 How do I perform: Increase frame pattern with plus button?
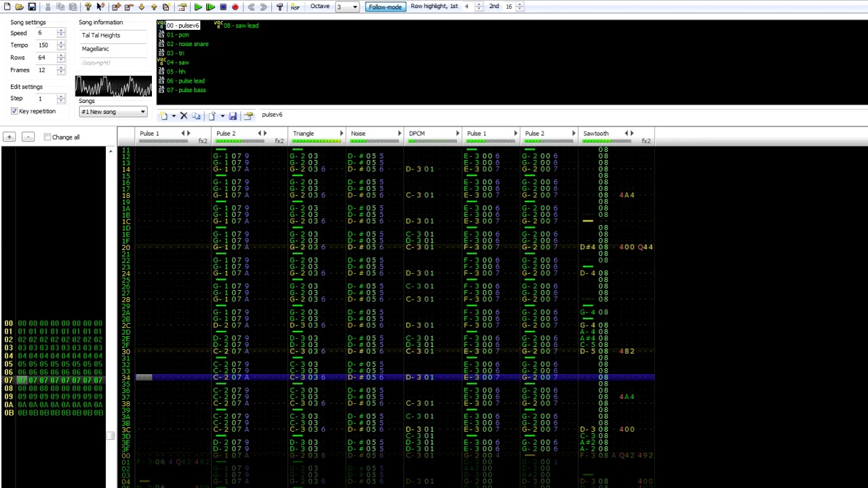tap(9, 138)
